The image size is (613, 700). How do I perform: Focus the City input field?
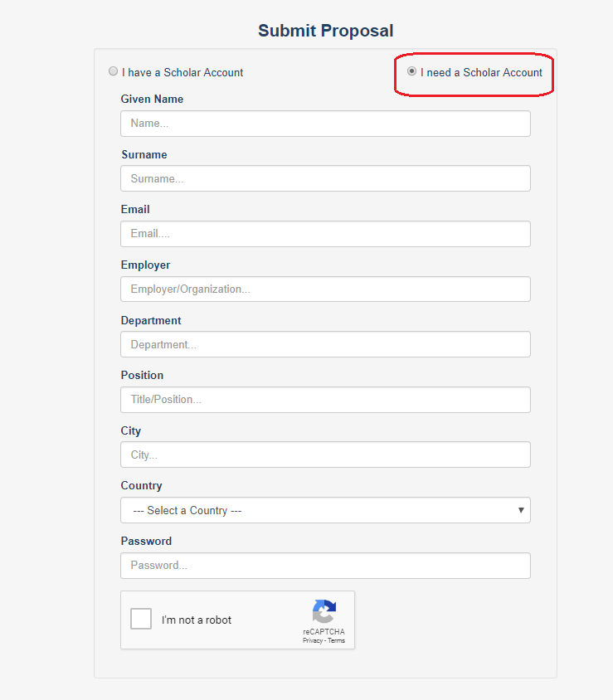pos(325,455)
